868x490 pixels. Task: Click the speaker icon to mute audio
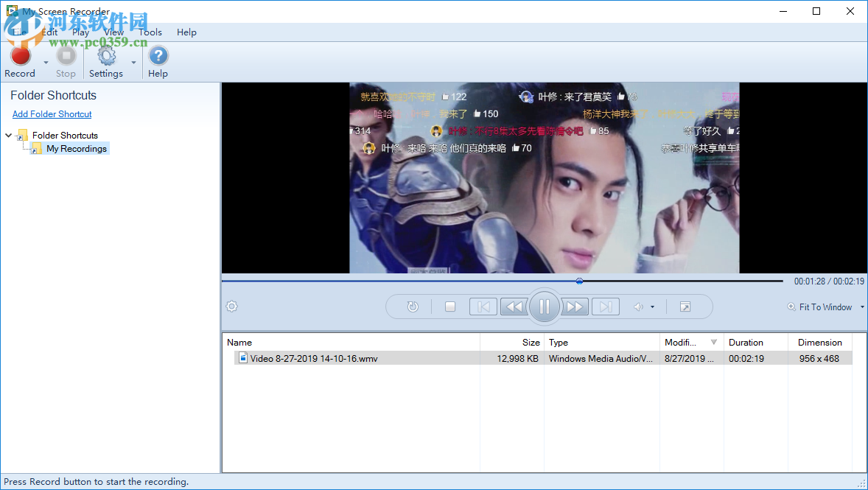click(638, 307)
